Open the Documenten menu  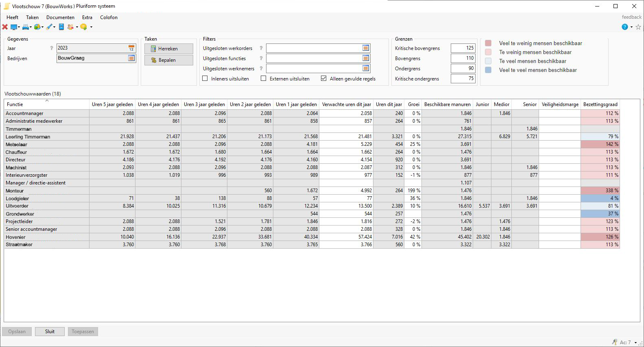pyautogui.click(x=60, y=17)
